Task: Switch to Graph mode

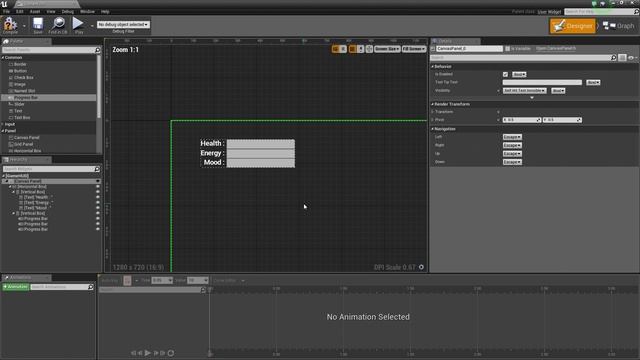Action: pyautogui.click(x=619, y=26)
